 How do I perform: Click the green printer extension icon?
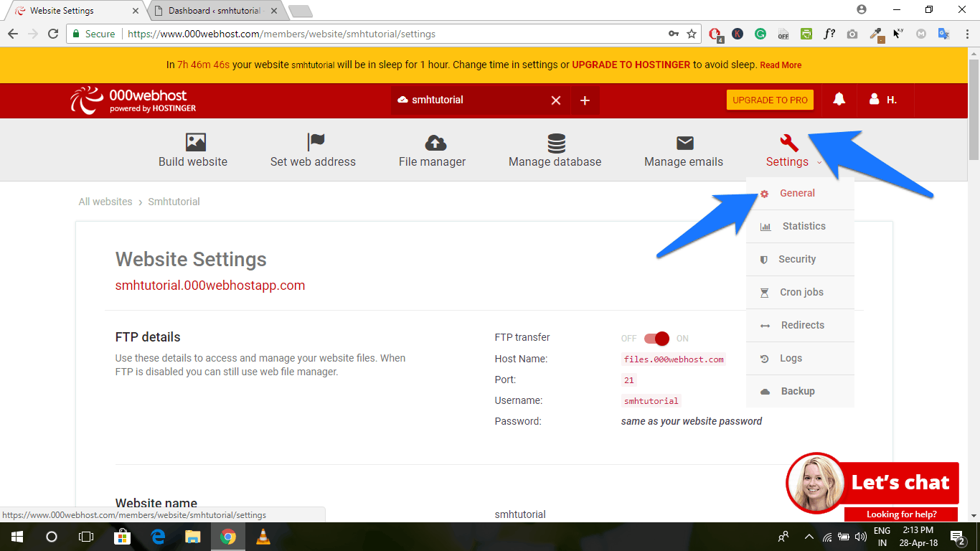(x=806, y=34)
